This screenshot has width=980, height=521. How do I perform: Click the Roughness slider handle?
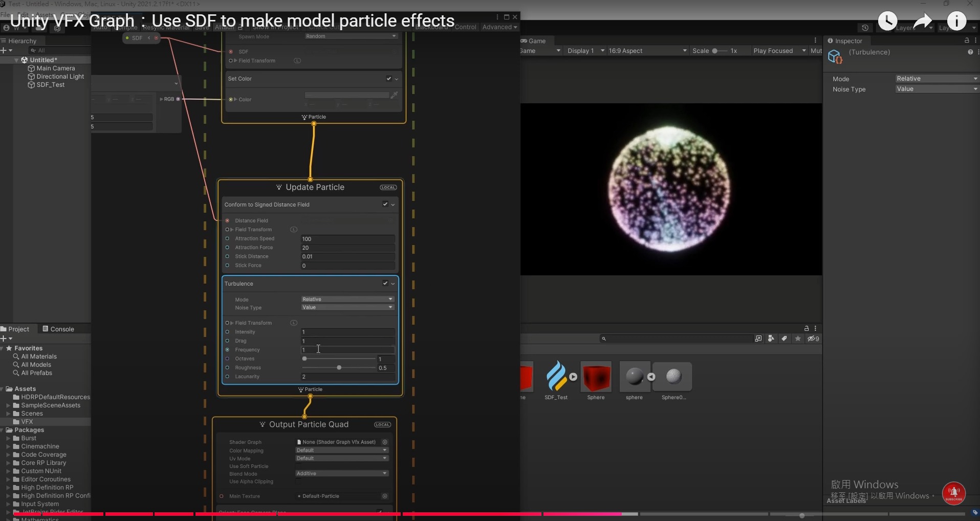tap(339, 368)
